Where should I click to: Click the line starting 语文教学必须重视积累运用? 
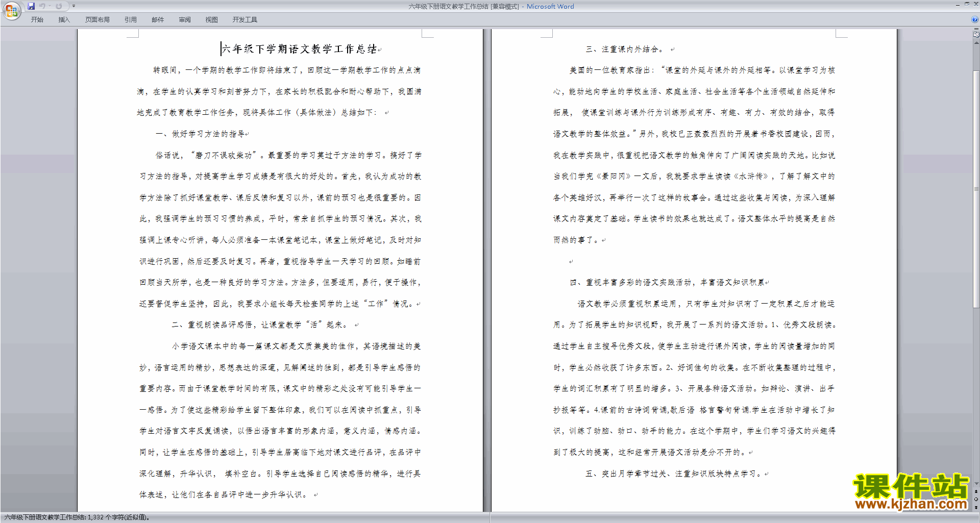coord(706,304)
